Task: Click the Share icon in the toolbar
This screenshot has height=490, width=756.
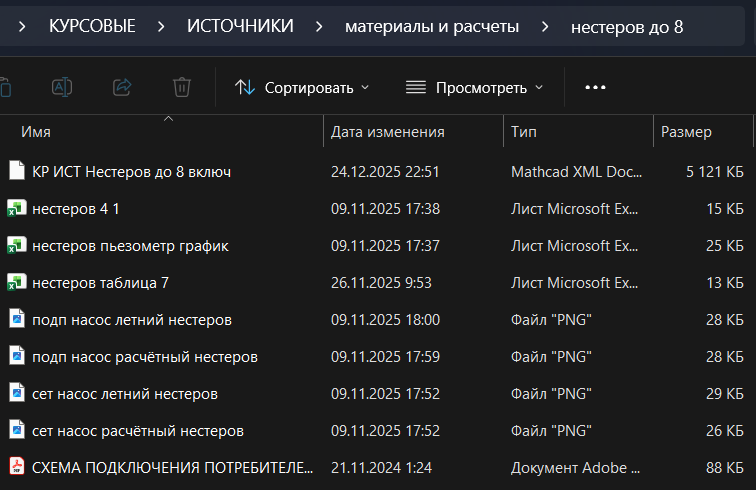Action: click(x=122, y=87)
